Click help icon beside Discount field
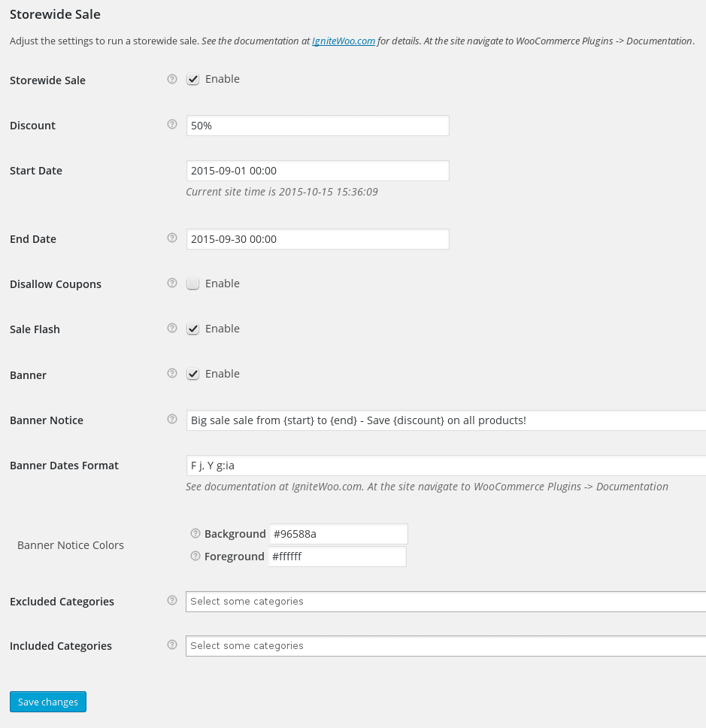This screenshot has height=728, width=706. [172, 124]
